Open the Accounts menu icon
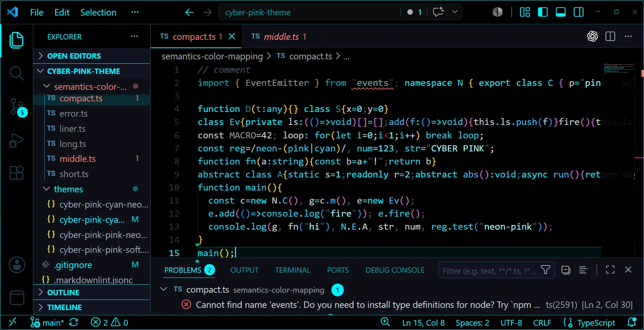The image size is (644, 330). pos(17,265)
